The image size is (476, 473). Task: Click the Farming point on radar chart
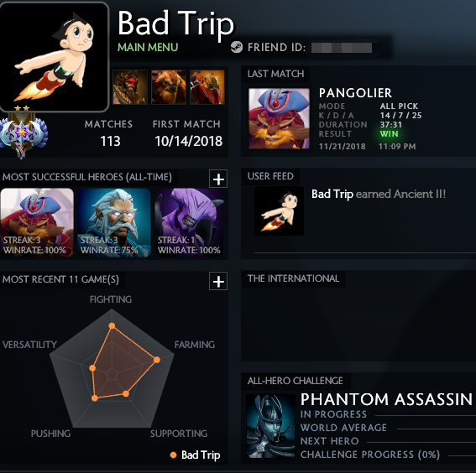coord(157,360)
